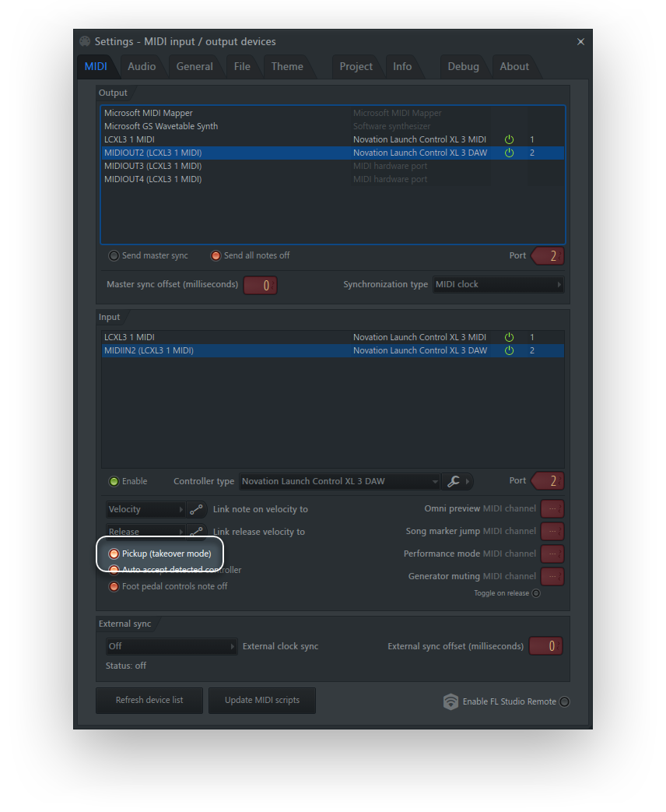Open the About tab
This screenshot has height=812, width=666.
[x=514, y=67]
